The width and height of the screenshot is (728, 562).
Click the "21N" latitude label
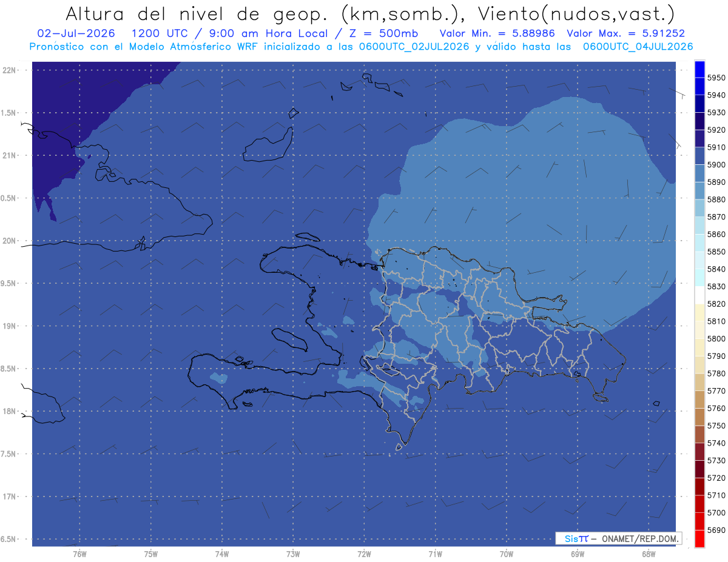10,155
